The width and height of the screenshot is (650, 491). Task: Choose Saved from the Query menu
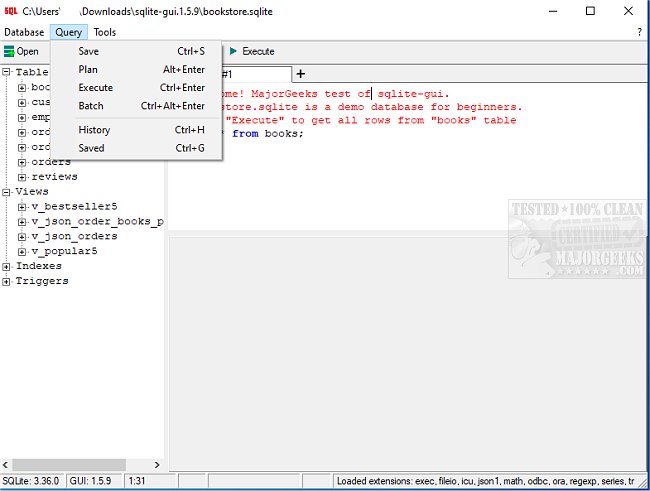pos(137,148)
